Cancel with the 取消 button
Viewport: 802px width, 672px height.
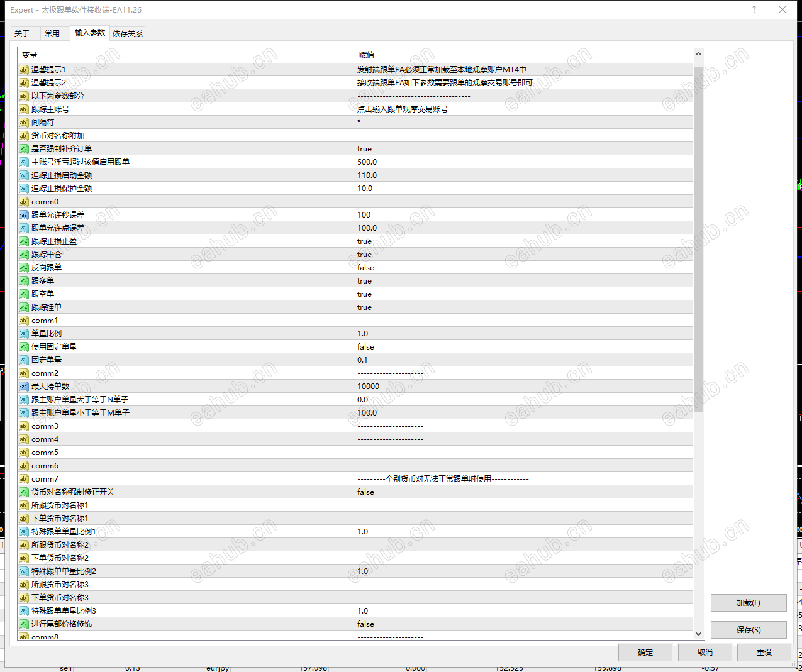point(705,653)
